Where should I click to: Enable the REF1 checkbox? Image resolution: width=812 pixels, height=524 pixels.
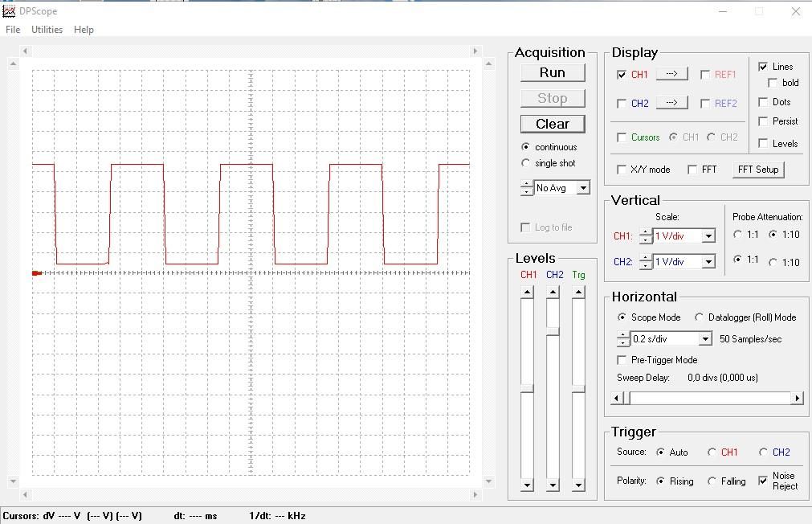tap(705, 75)
